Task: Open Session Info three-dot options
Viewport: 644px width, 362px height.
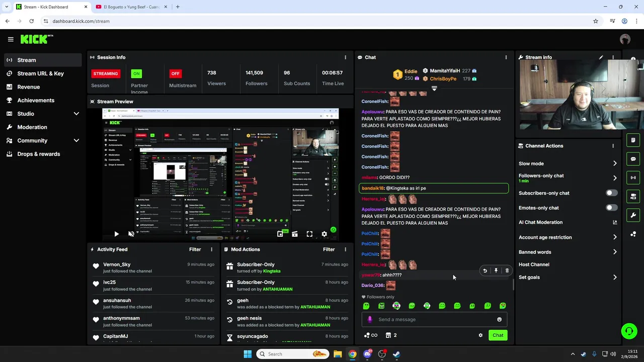Action: coord(345,57)
